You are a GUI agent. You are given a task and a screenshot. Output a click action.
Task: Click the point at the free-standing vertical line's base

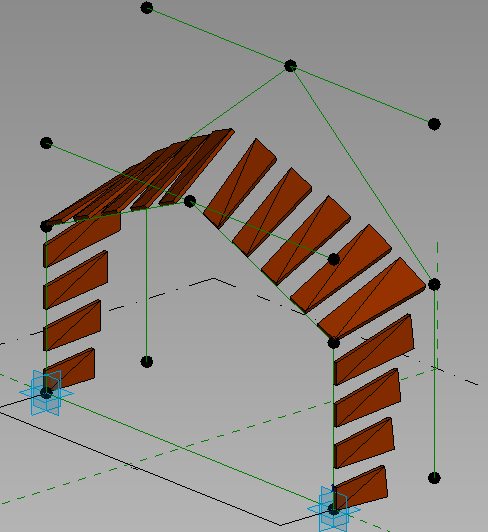147,362
